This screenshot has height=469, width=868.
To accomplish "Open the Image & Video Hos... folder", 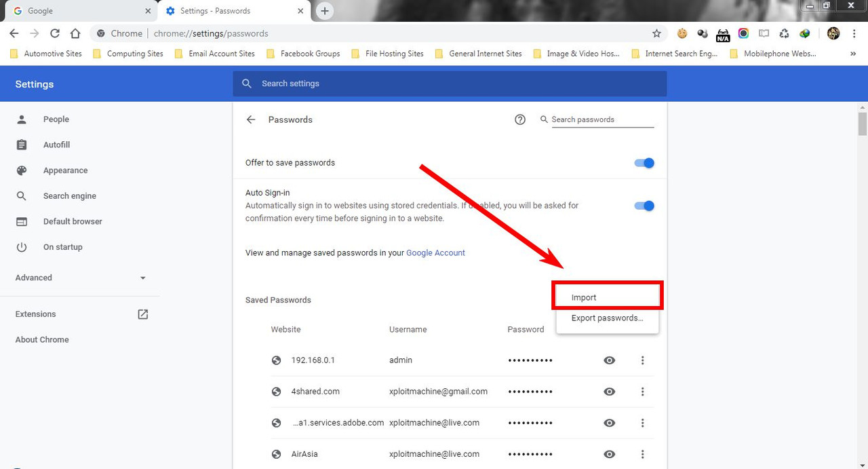I will point(577,54).
